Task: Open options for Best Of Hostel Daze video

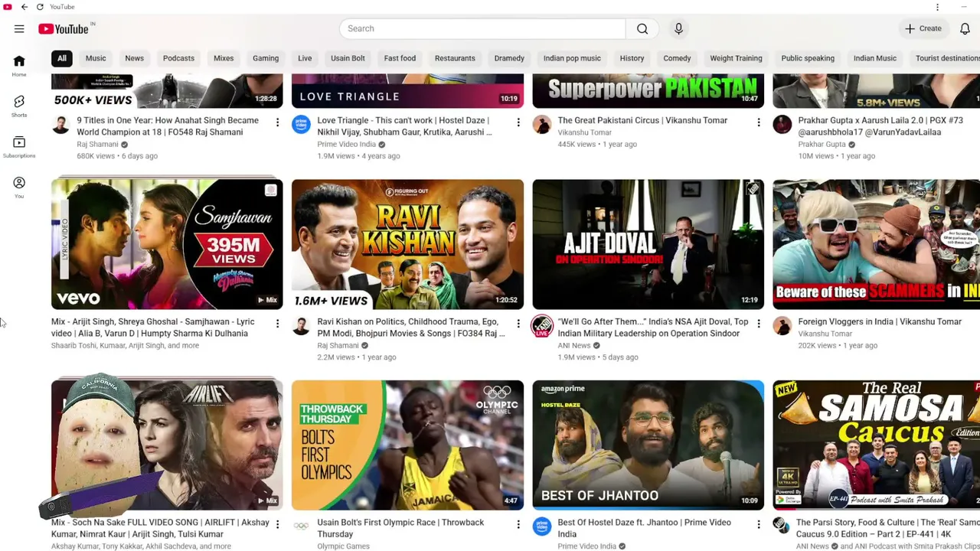Action: point(758,524)
